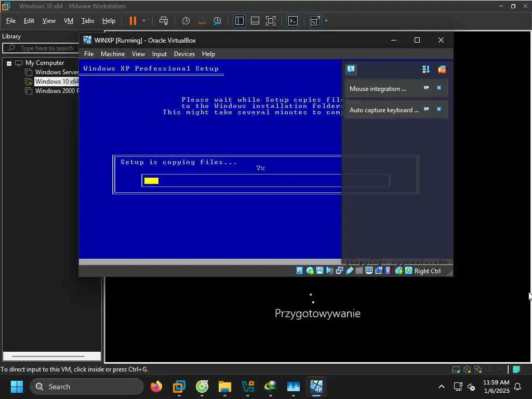Click VirtualBox shared folders status icon
The height and width of the screenshot is (399, 532).
359,271
